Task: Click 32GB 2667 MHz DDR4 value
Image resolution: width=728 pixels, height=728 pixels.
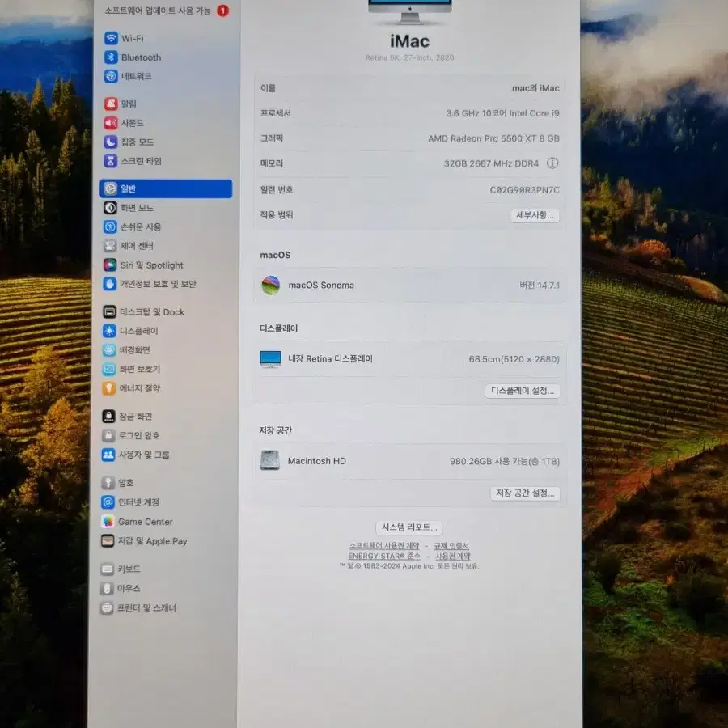Action: (491, 163)
